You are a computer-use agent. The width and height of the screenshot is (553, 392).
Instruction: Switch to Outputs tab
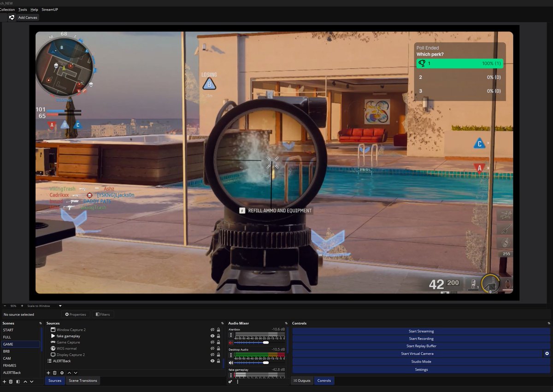coord(302,380)
